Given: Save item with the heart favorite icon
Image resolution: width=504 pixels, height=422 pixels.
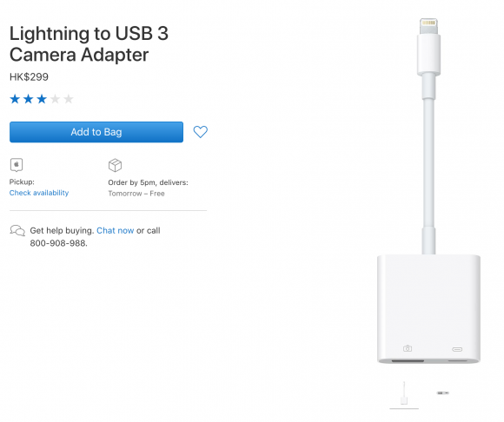Looking at the screenshot, I should 200,132.
